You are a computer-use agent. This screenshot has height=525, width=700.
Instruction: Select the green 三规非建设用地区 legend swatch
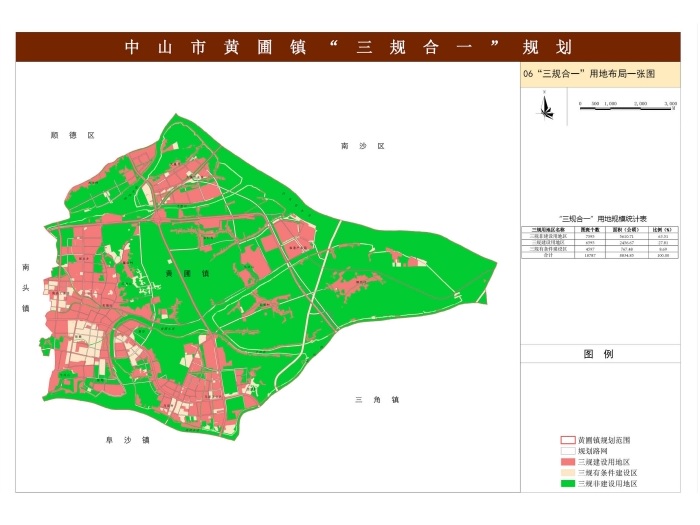click(x=567, y=484)
